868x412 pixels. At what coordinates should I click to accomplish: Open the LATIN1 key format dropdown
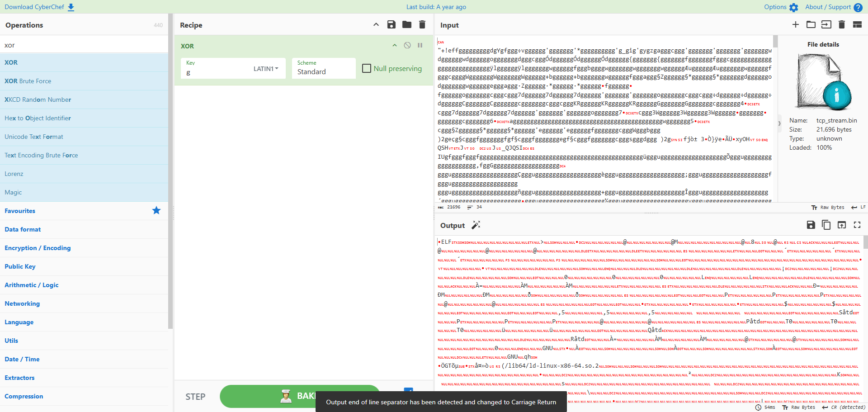(x=266, y=69)
